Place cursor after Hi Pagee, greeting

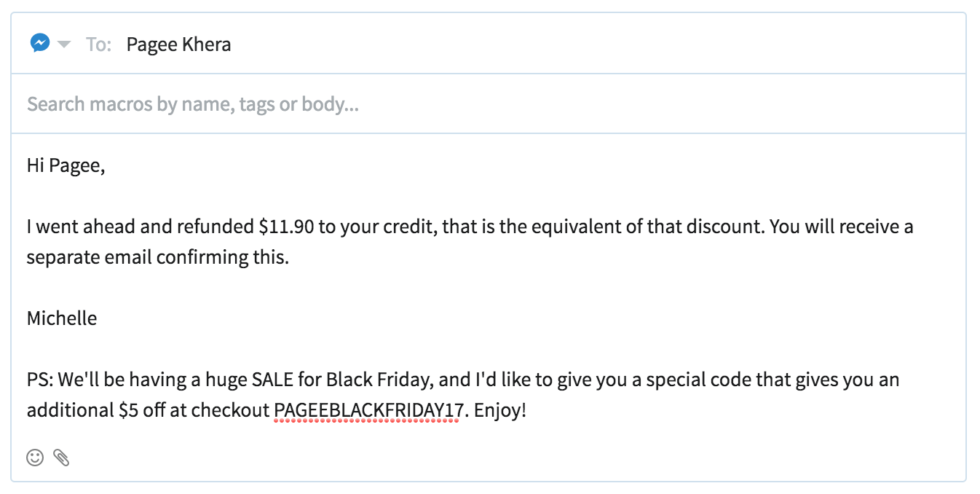pos(106,165)
